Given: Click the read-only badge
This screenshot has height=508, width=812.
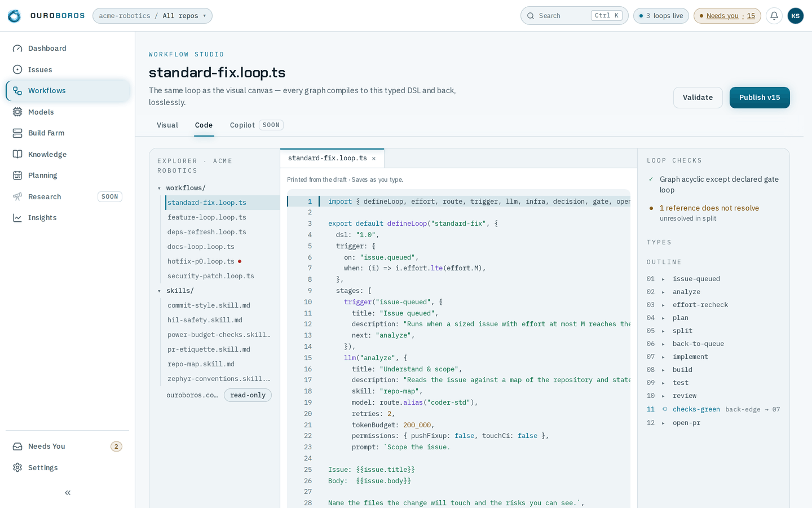Looking at the screenshot, I should (x=248, y=395).
